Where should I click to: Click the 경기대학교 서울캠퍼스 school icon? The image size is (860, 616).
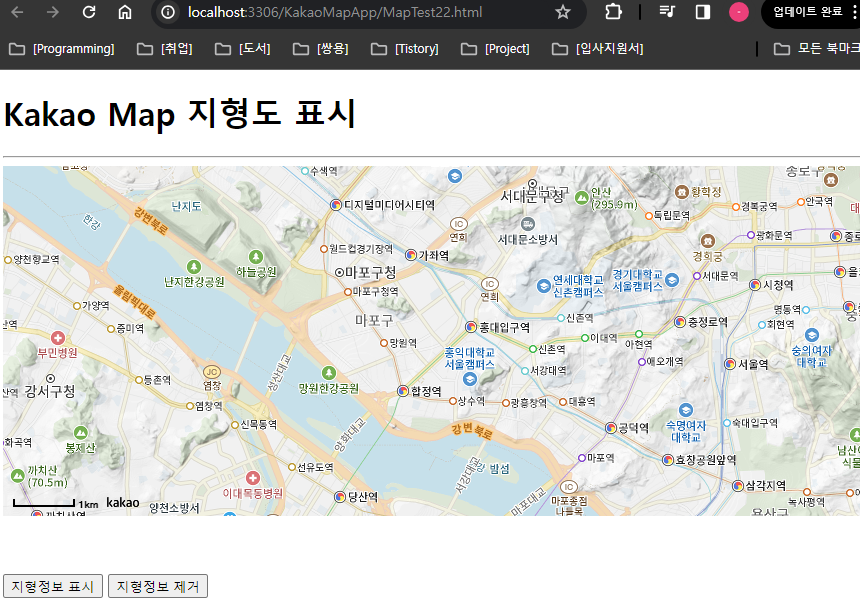click(x=672, y=280)
